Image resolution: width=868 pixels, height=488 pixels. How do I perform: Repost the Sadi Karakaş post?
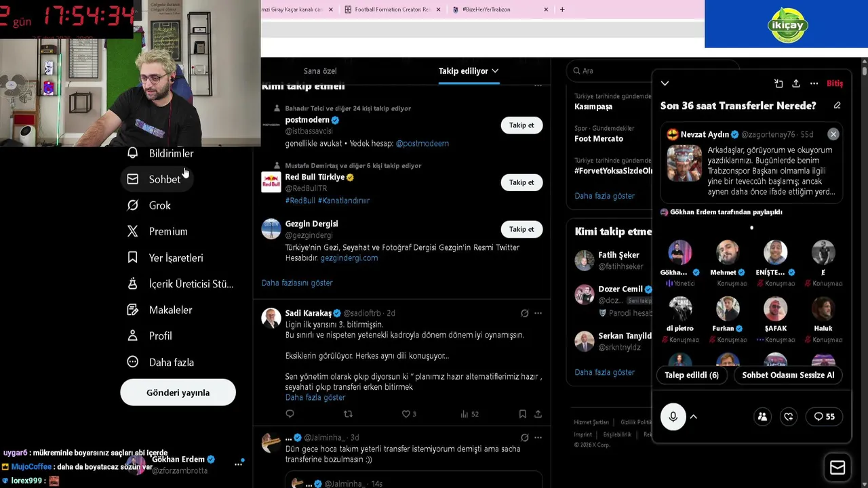pos(348,413)
